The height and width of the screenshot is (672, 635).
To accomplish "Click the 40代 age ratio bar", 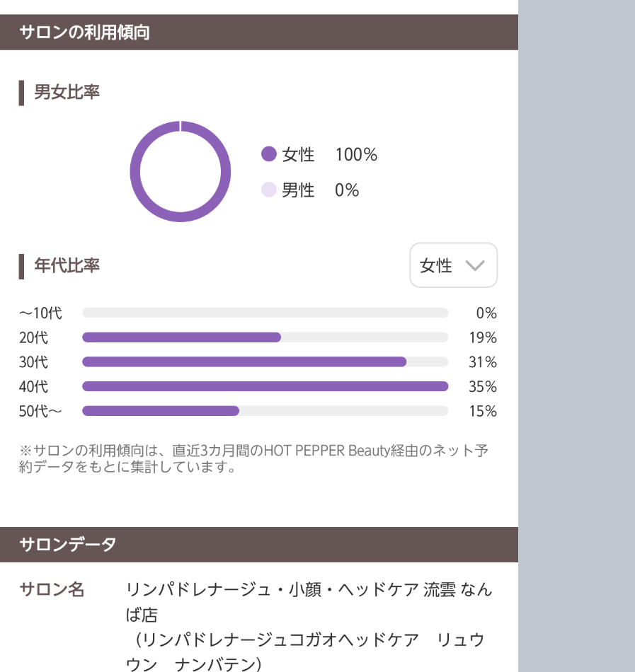I will tap(265, 386).
